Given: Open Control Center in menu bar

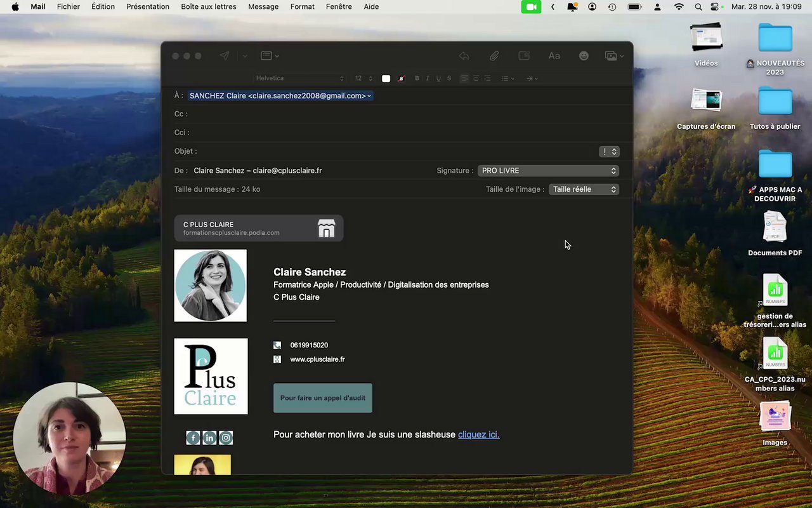Looking at the screenshot, I should (716, 7).
